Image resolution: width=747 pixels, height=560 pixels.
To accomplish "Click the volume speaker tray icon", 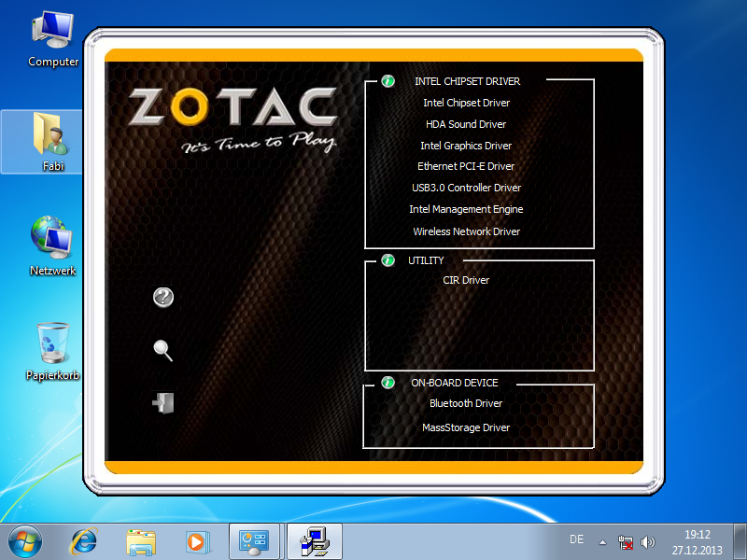I will 647,542.
